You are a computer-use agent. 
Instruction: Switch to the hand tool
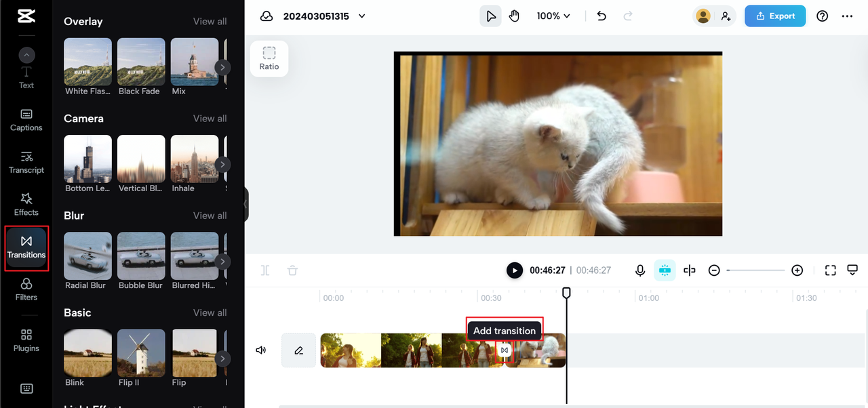(x=514, y=15)
